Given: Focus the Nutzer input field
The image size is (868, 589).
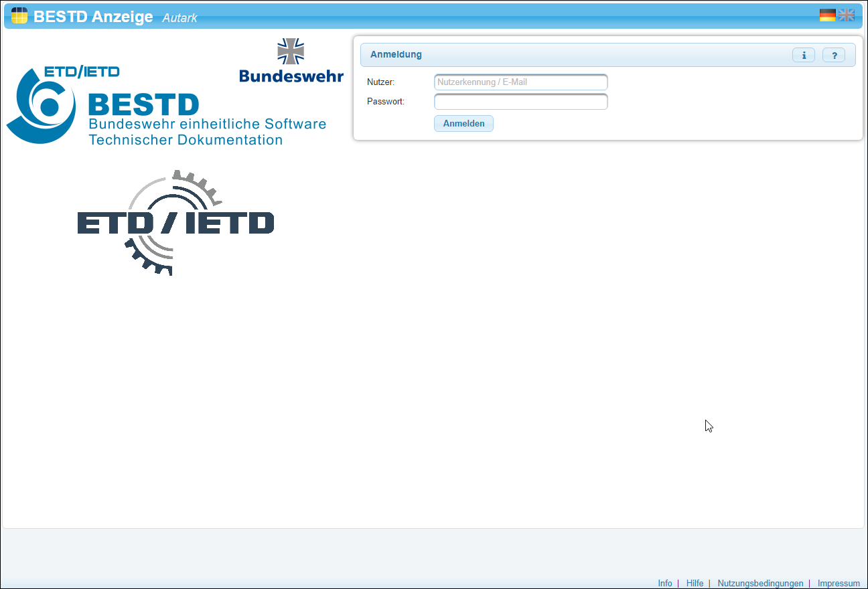Looking at the screenshot, I should point(521,82).
